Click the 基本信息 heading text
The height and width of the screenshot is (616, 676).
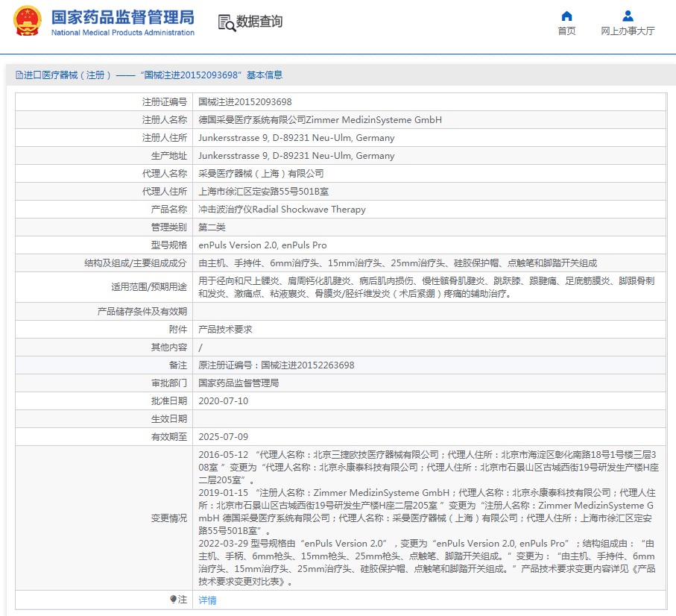tap(265, 75)
